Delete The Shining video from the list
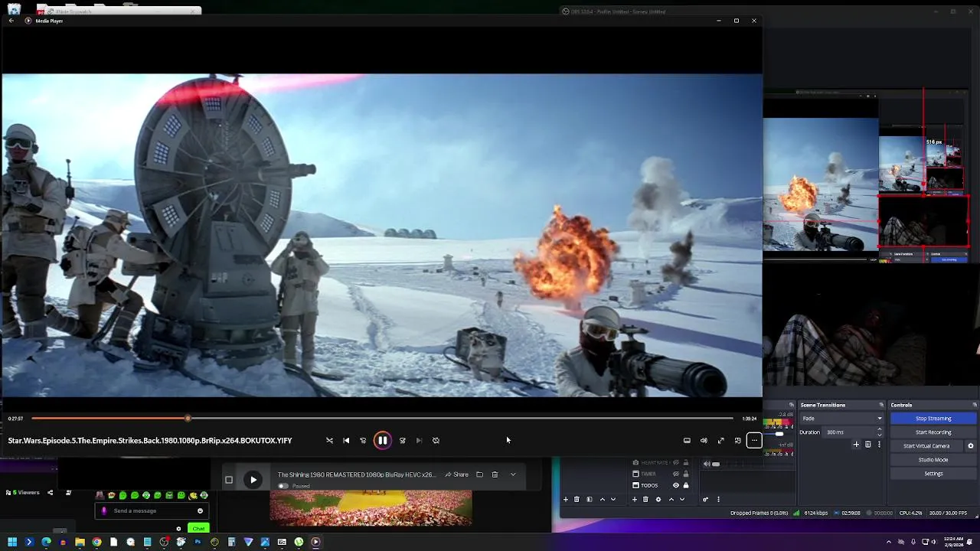The image size is (980, 551). coord(495,474)
